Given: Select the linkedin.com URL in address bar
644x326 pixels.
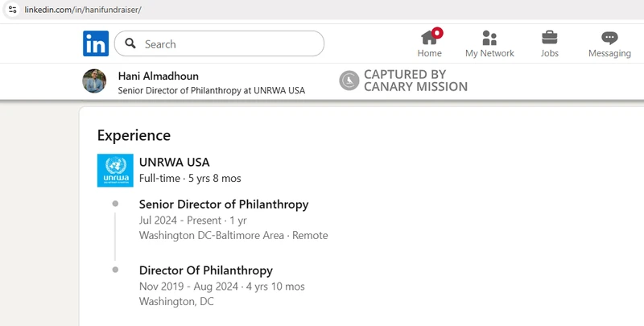Looking at the screenshot, I should 83,8.
